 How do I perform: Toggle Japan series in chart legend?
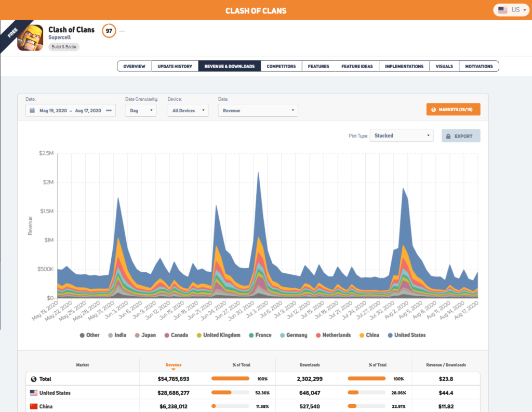(x=145, y=335)
